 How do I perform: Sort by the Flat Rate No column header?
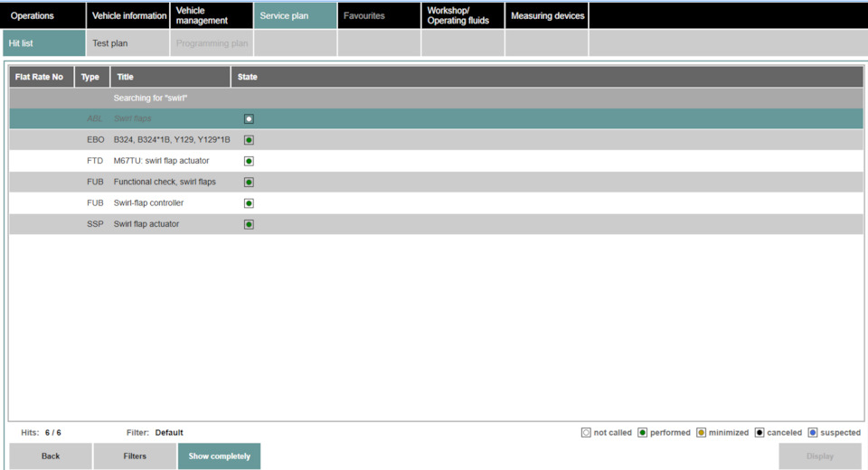(x=40, y=78)
